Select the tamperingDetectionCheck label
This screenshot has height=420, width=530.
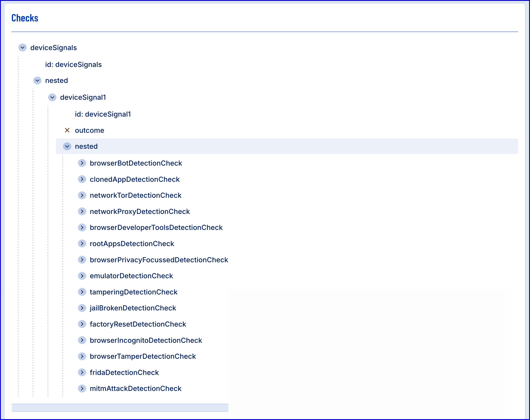tap(133, 292)
